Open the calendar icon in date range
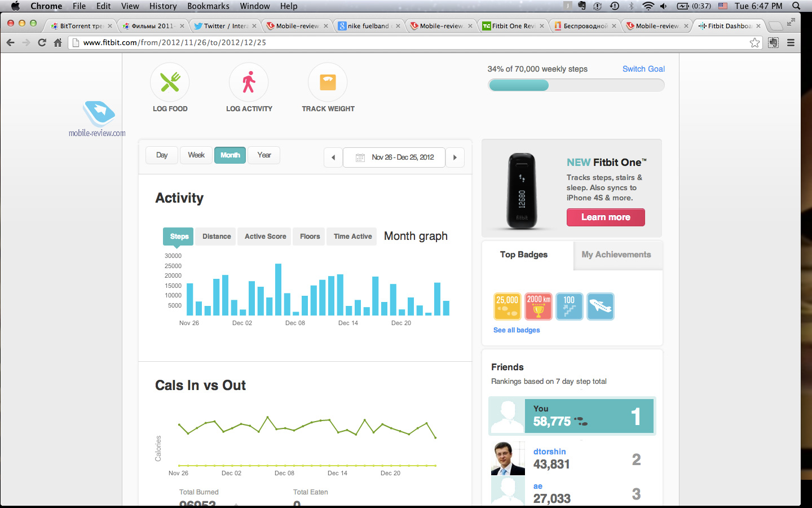 click(360, 157)
